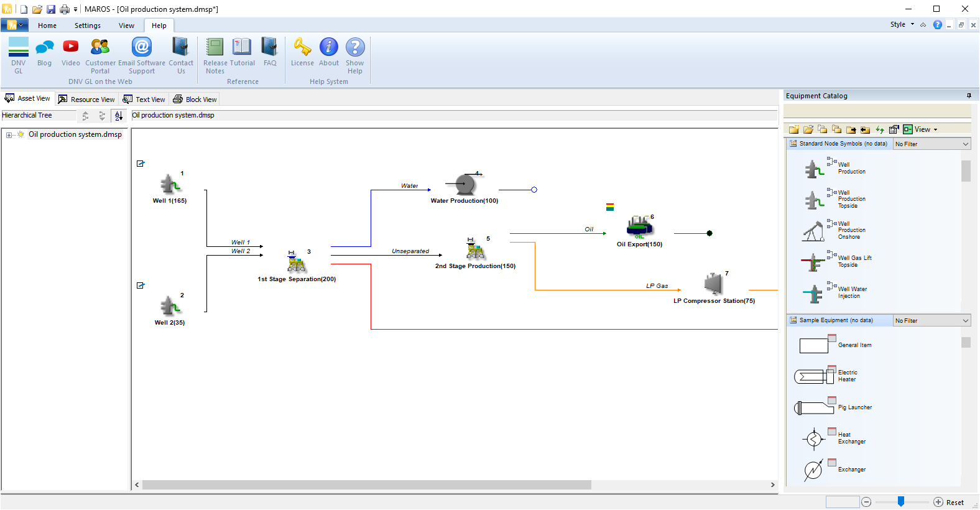Open the License key icon
980x510 pixels.
click(x=302, y=52)
